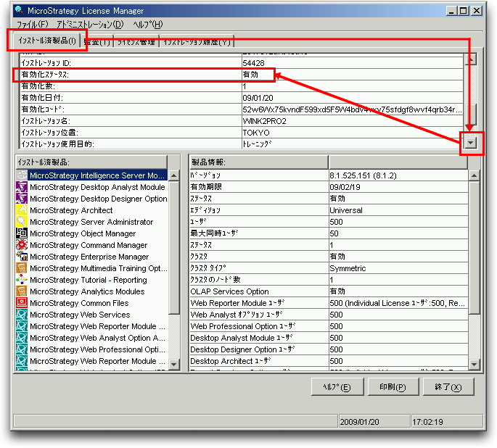497x448 pixels.
Task: Click the Universal edition value
Action: (x=346, y=210)
